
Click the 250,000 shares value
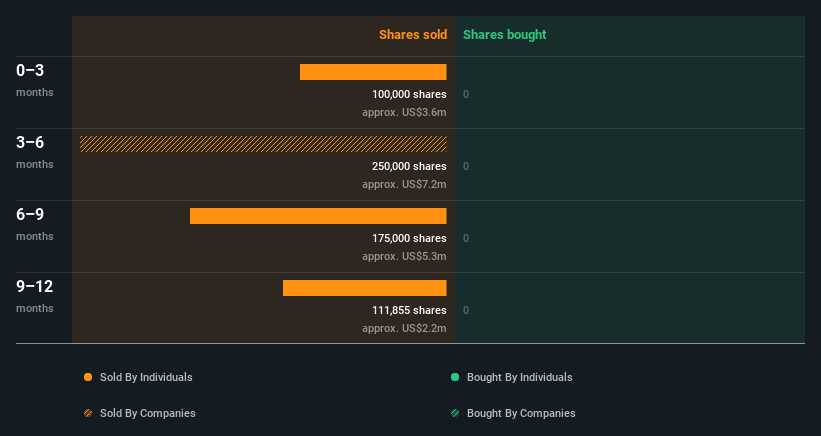(409, 166)
